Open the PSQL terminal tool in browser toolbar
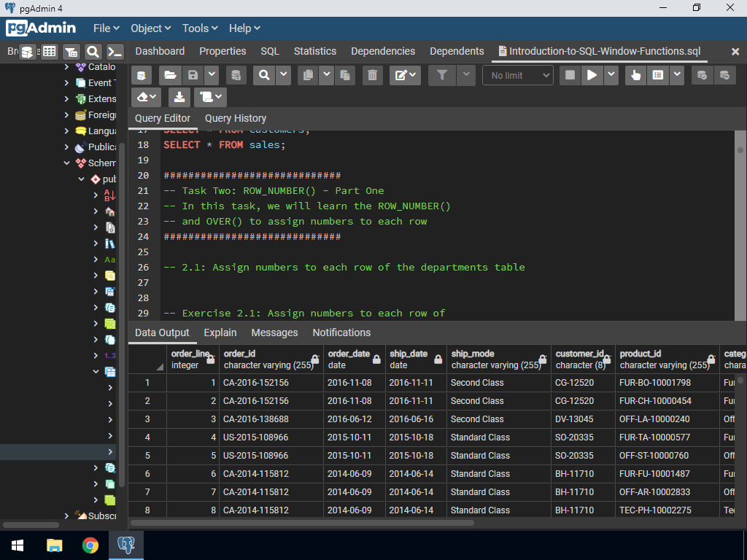747x560 pixels. point(115,52)
